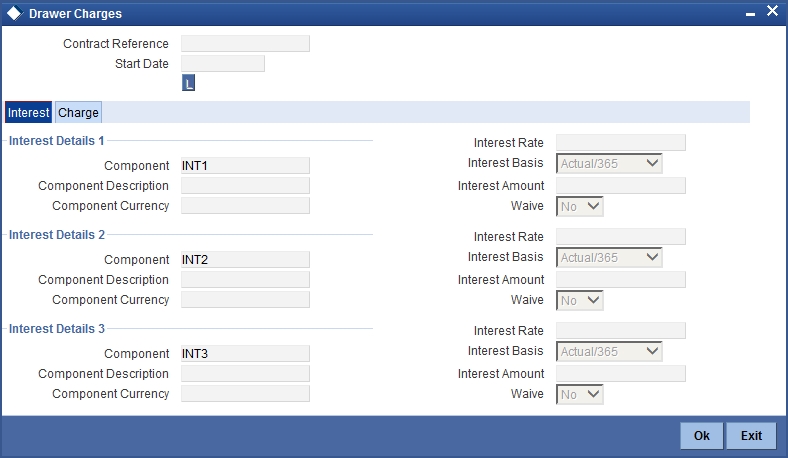Screen dimensions: 788x458
Task: Click Interest Amount field in Interest Details 2
Action: tap(621, 280)
